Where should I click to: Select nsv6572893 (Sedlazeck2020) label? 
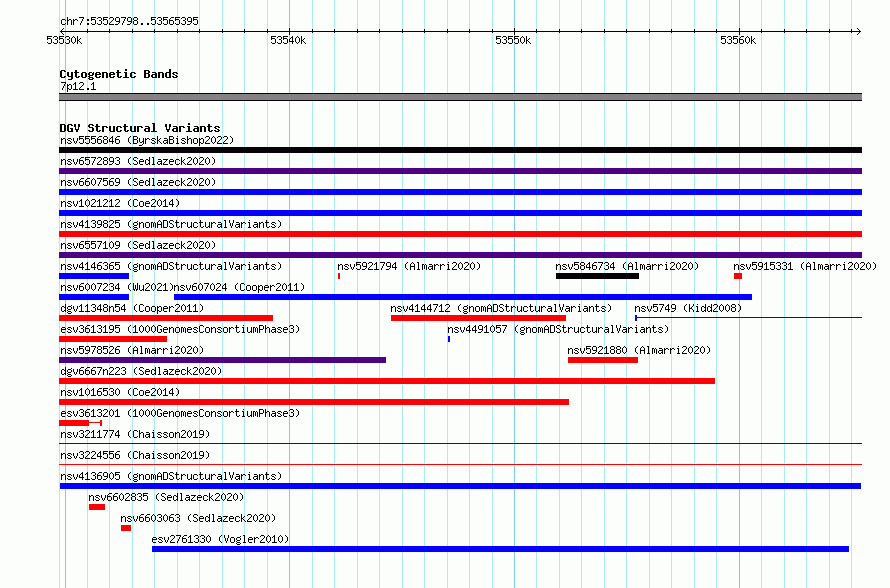(x=138, y=161)
